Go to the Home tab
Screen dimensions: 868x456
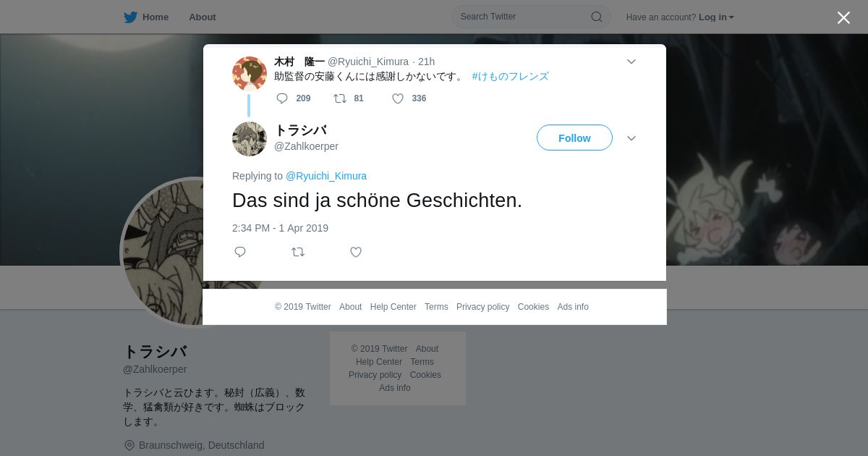(x=155, y=17)
